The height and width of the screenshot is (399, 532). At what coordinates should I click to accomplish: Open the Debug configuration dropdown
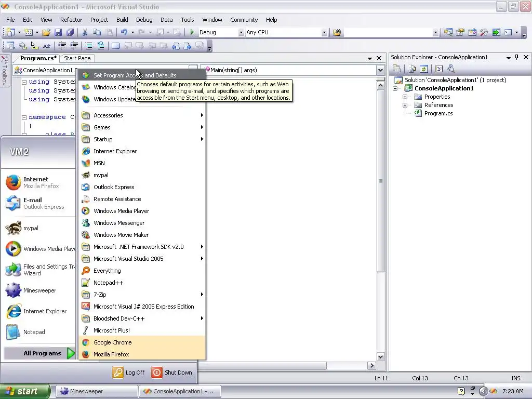pyautogui.click(x=241, y=32)
